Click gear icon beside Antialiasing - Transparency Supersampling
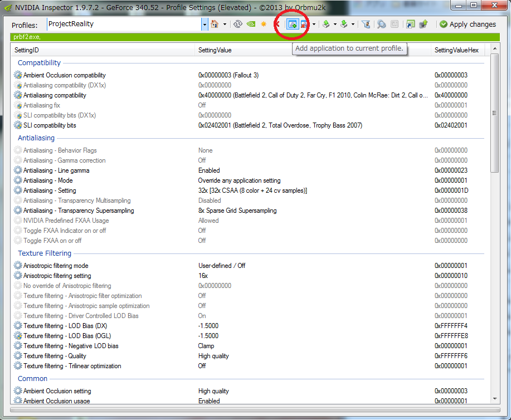The height and width of the screenshot is (420, 511). [x=18, y=211]
